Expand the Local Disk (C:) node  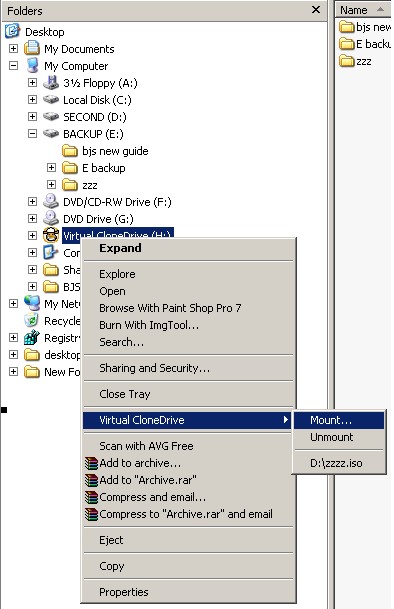[x=33, y=100]
